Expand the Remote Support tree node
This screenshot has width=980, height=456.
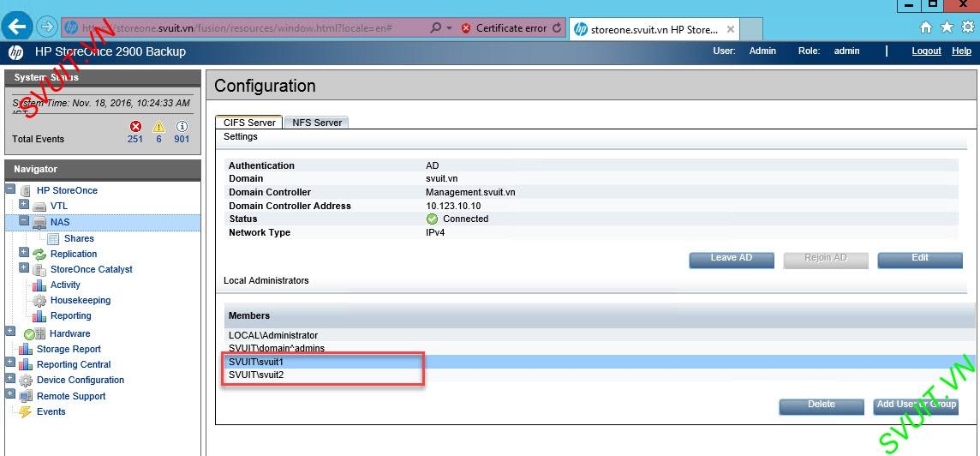click(10, 393)
